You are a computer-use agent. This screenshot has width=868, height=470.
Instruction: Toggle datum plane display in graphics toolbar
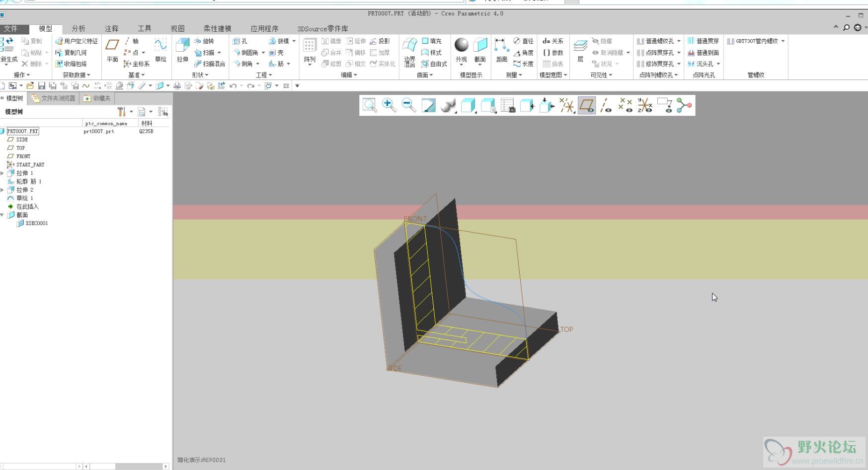click(x=587, y=105)
